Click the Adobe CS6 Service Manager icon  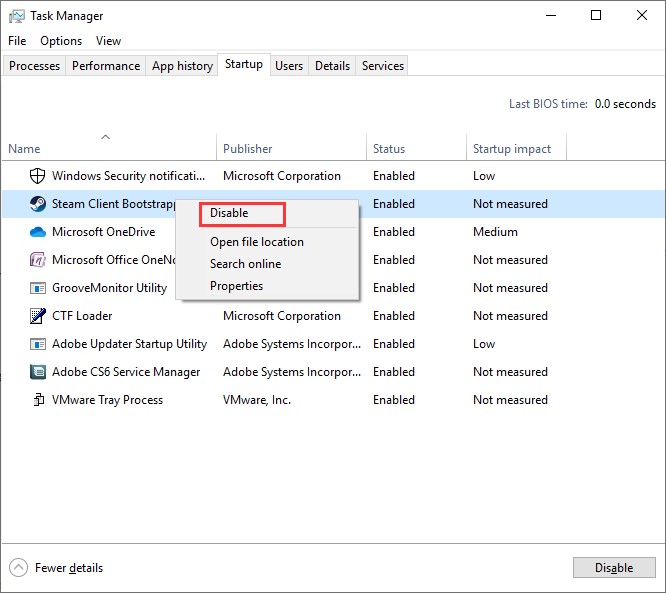pyautogui.click(x=38, y=372)
